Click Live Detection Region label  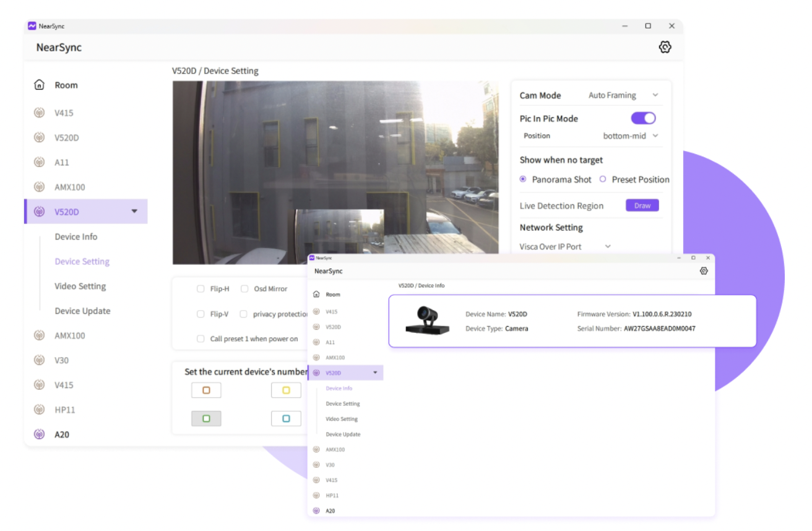pyautogui.click(x=561, y=205)
